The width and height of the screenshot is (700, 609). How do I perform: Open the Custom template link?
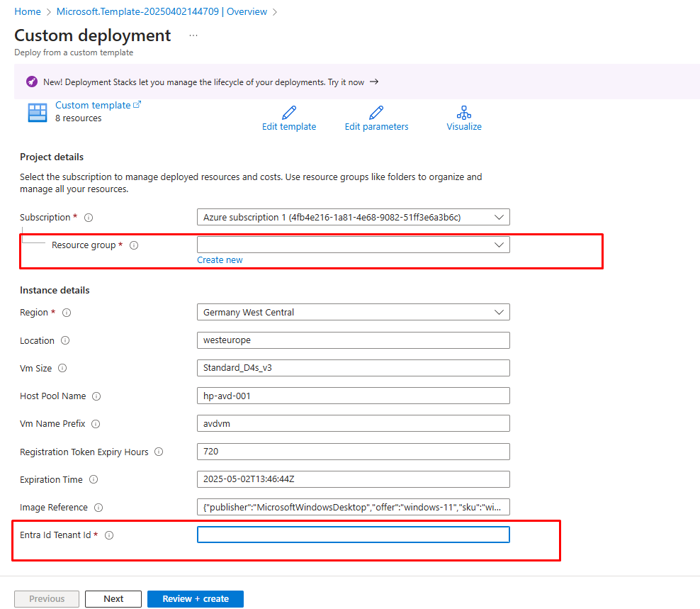(93, 105)
